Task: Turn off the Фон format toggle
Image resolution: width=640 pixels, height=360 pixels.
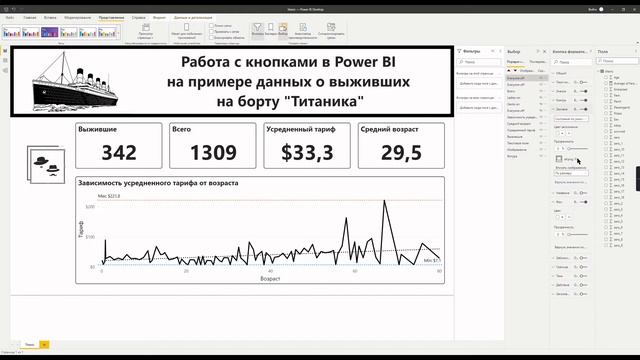Action: 584,202
